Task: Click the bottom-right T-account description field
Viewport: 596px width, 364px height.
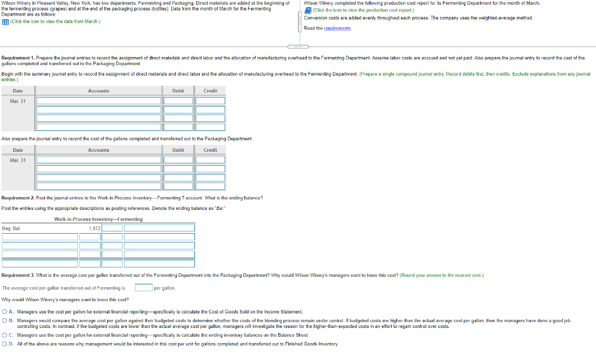Action: pos(159,263)
